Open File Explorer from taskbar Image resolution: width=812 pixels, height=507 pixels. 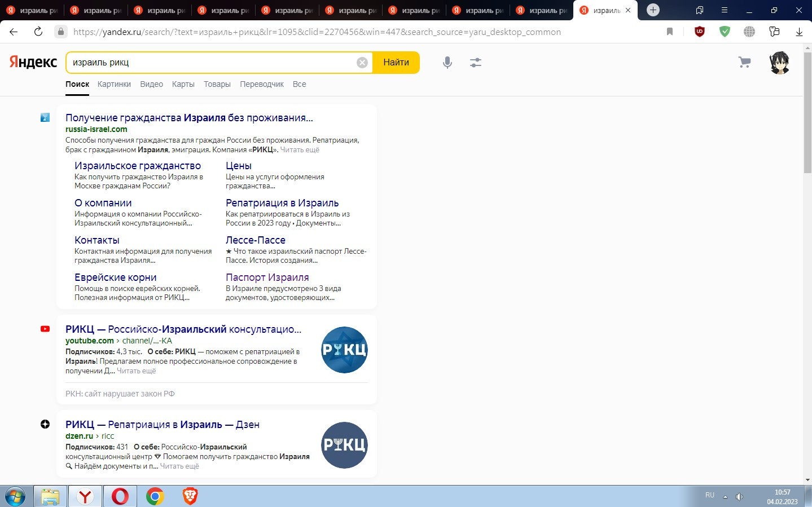tap(50, 496)
